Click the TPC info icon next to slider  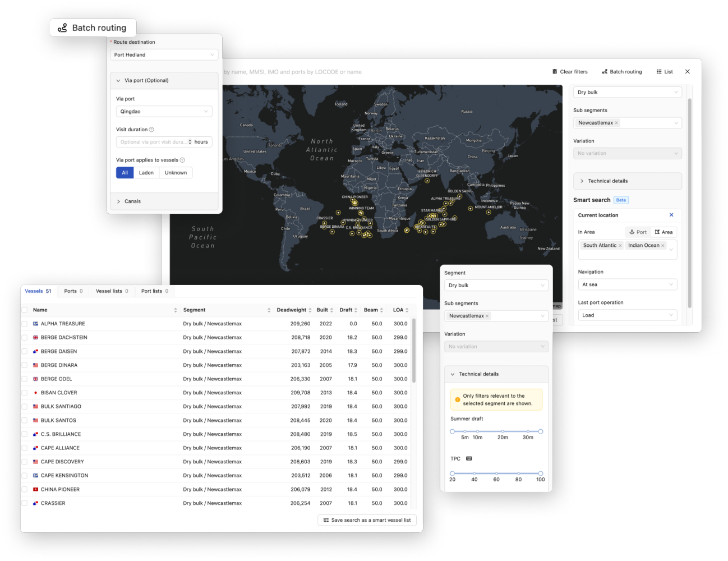coord(469,458)
